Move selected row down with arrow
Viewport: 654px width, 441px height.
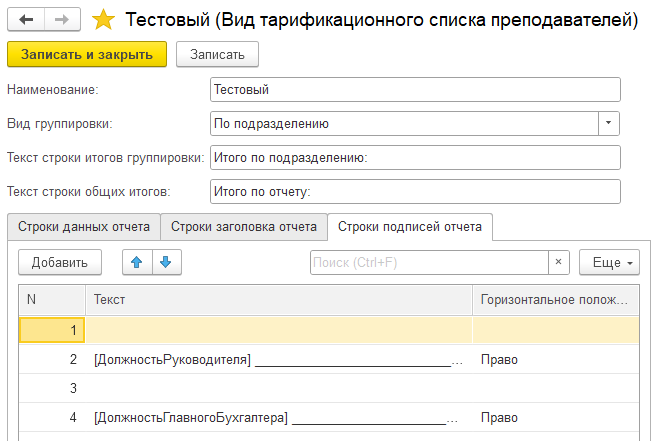pos(165,263)
